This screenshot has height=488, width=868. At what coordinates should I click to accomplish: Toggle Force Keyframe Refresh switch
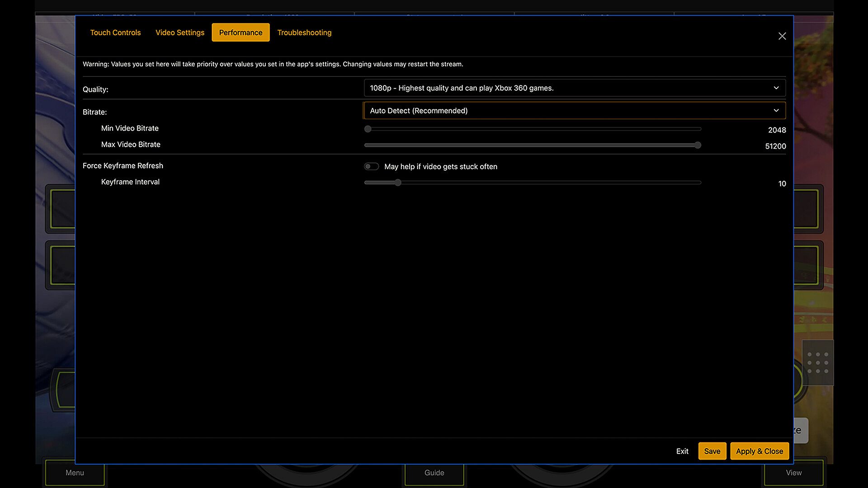(371, 166)
